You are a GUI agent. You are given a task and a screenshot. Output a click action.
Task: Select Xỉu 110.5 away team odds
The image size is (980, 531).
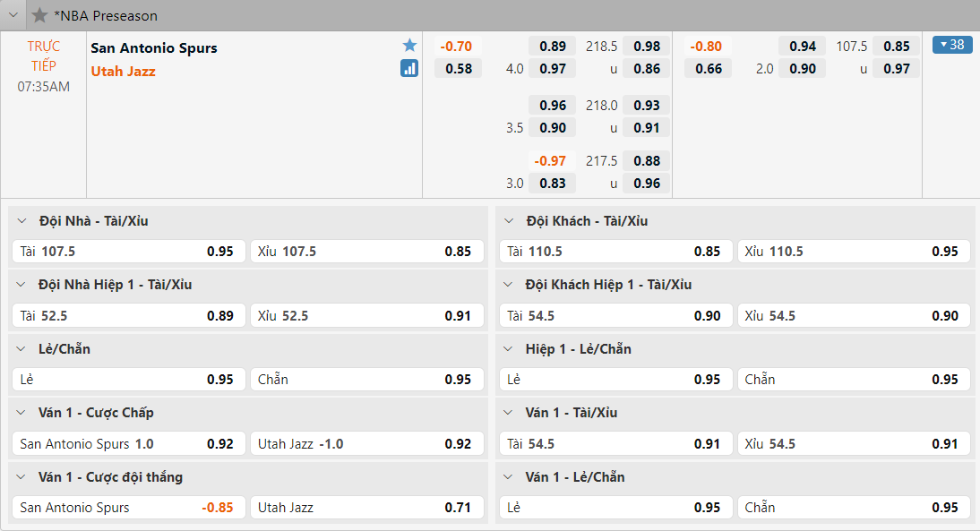pos(854,252)
